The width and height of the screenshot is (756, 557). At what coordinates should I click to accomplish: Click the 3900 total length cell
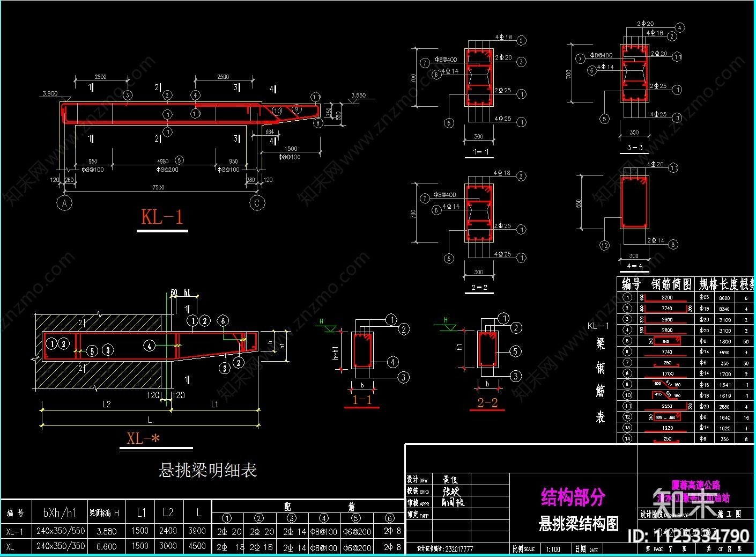[x=197, y=531]
